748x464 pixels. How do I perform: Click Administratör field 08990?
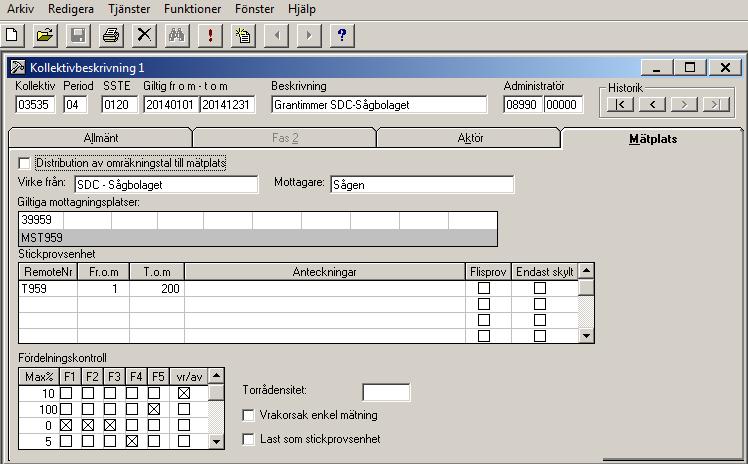coord(523,104)
